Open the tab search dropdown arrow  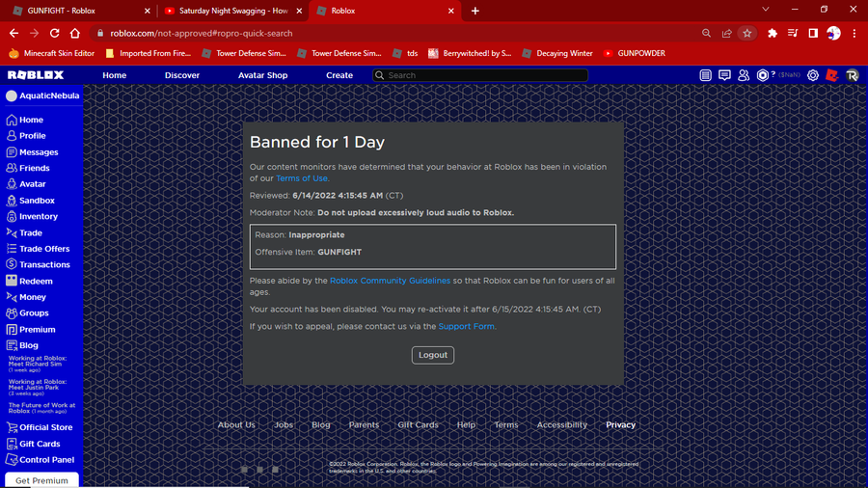click(x=766, y=10)
